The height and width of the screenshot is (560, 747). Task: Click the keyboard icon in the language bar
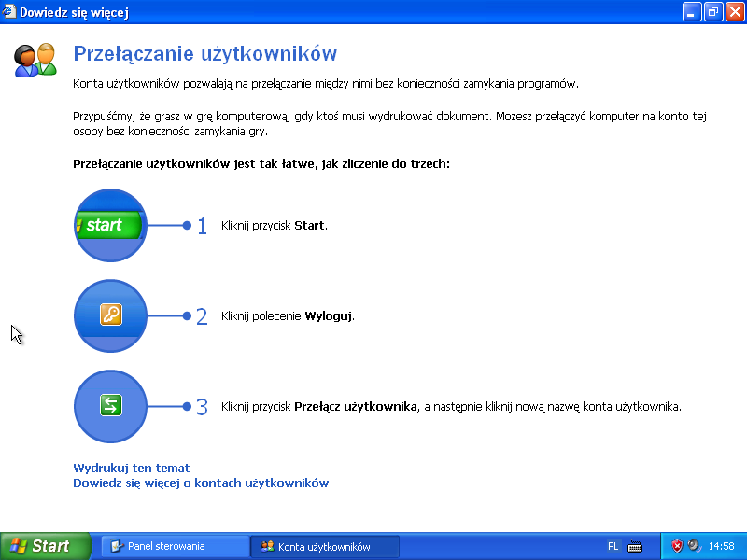tap(635, 546)
